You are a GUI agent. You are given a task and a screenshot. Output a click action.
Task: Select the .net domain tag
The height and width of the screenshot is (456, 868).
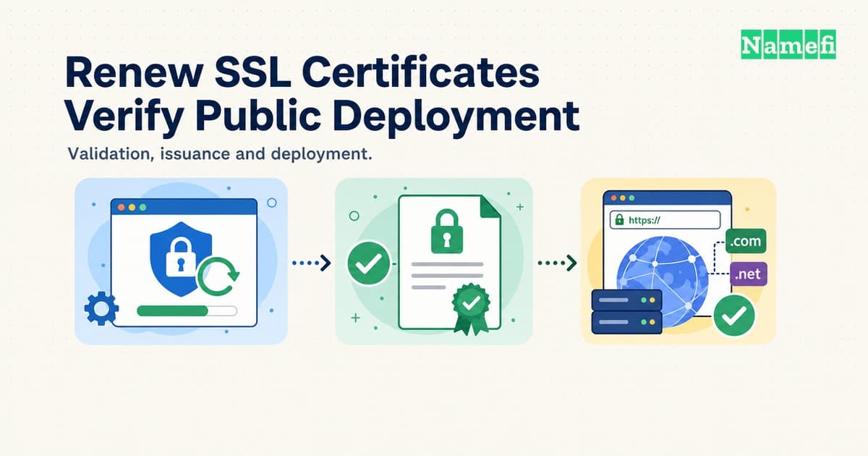[748, 274]
